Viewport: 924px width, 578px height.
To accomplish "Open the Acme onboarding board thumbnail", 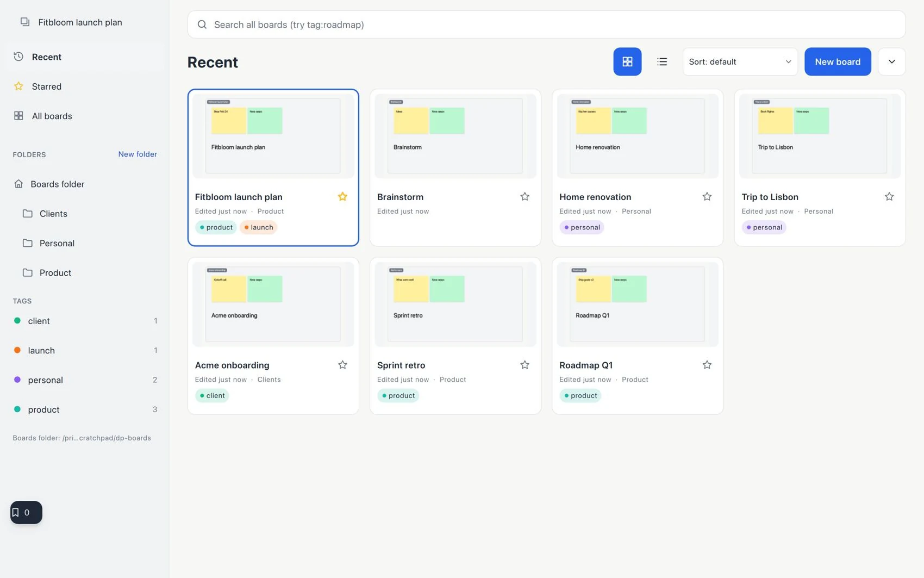I will 273,304.
